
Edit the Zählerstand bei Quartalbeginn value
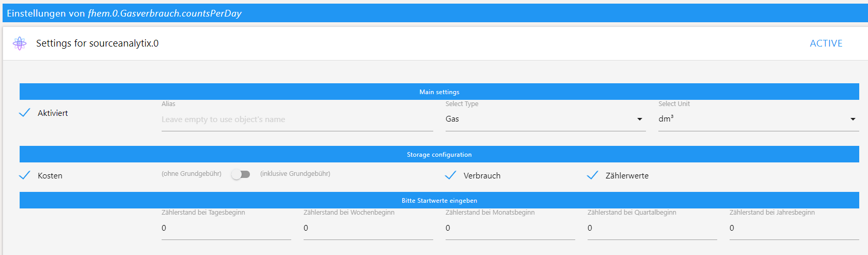pos(652,228)
